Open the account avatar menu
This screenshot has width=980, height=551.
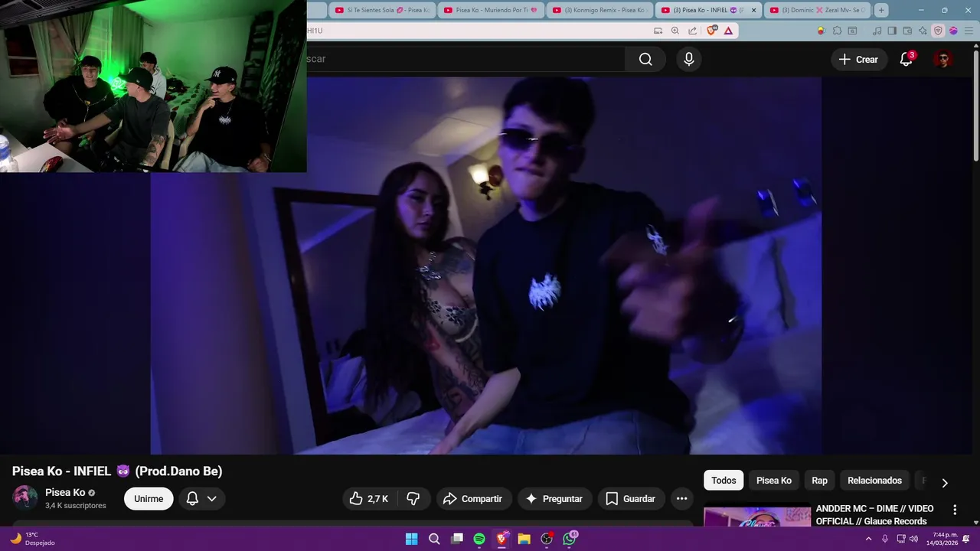coord(943,59)
